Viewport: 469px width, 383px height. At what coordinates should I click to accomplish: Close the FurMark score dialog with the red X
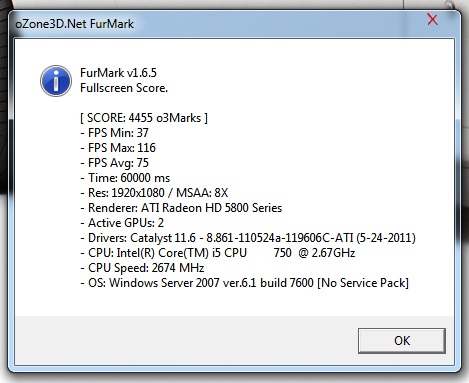click(x=432, y=20)
